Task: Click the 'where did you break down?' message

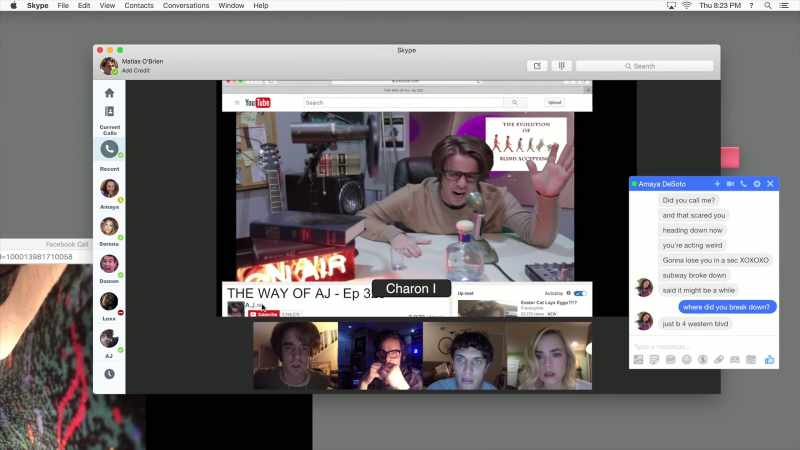Action: (x=727, y=307)
